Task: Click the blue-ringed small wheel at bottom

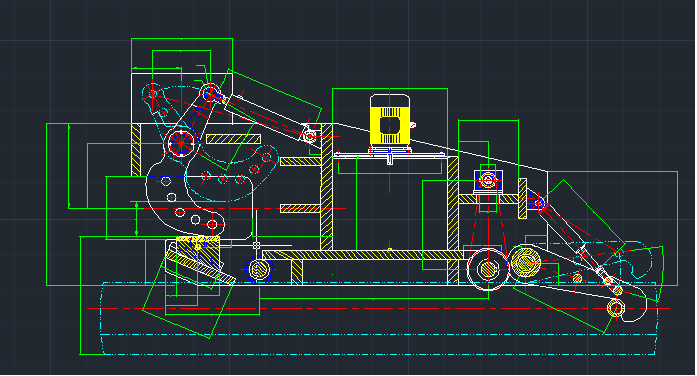Action: (x=259, y=269)
